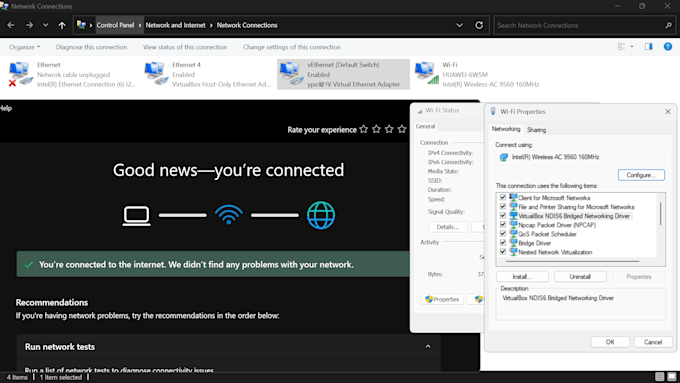680x383 pixels.
Task: Go back with the back arrow
Action: pos(11,25)
